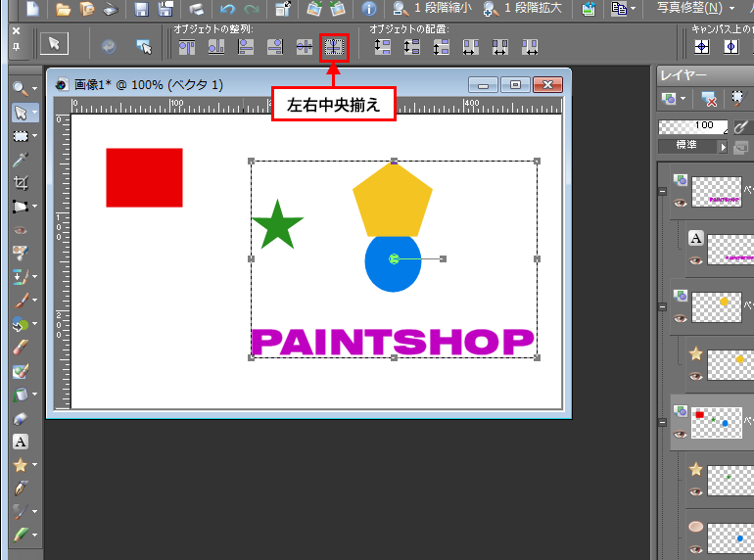The height and width of the screenshot is (560, 754).
Task: Select the Paint Brush tool
Action: 21,301
